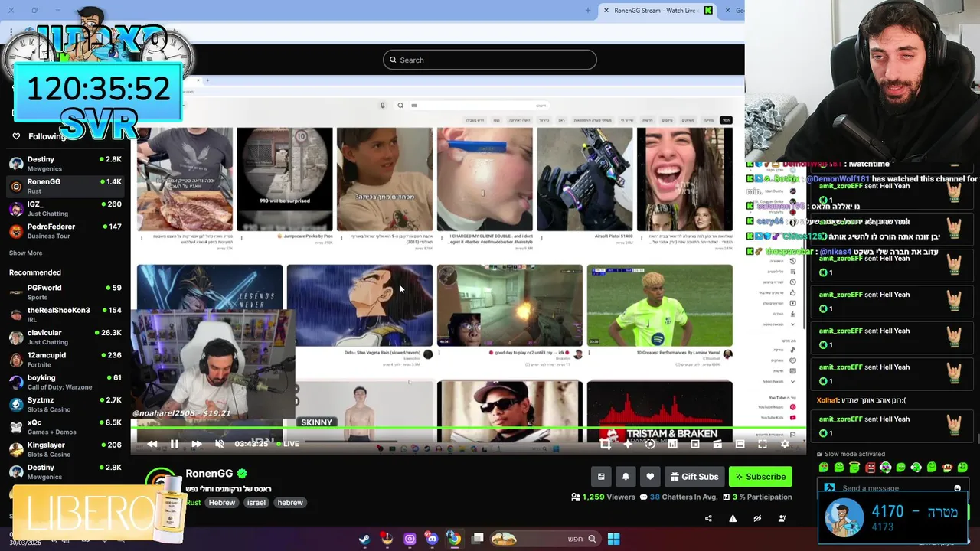Skip forward using the fast-forward arrow
The width and height of the screenshot is (980, 551).
pos(197,444)
